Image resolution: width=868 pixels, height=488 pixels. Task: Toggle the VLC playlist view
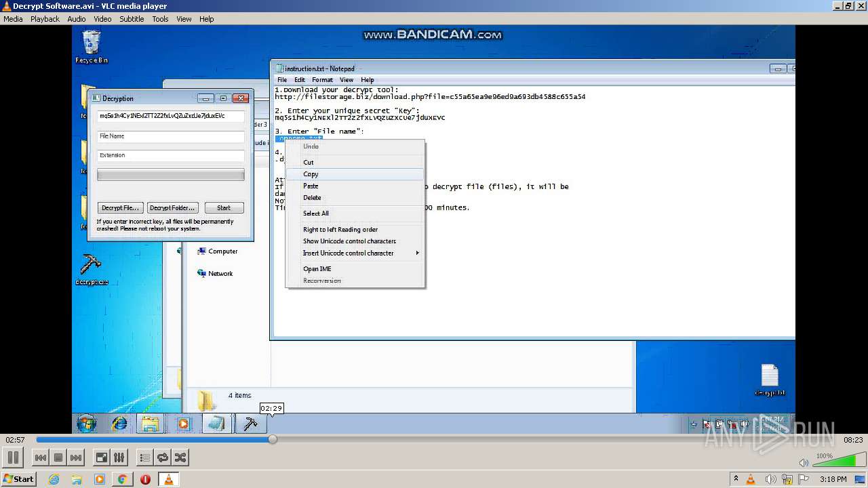click(x=144, y=457)
